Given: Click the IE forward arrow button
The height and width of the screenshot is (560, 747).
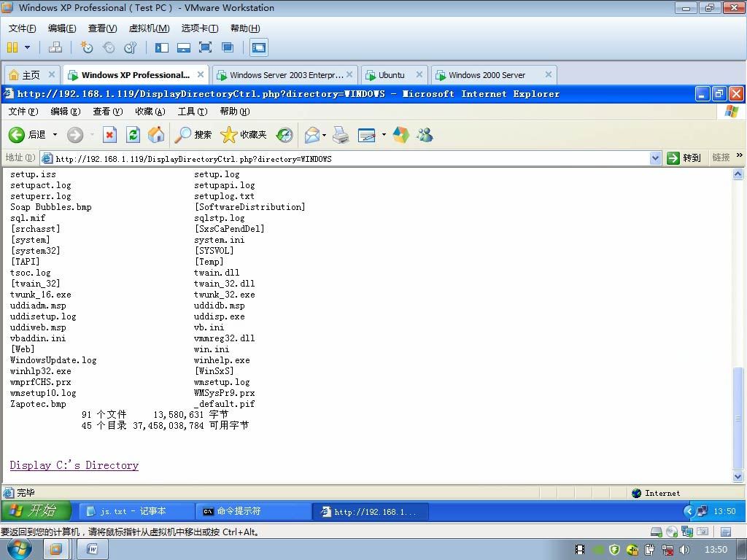Looking at the screenshot, I should click(x=75, y=135).
